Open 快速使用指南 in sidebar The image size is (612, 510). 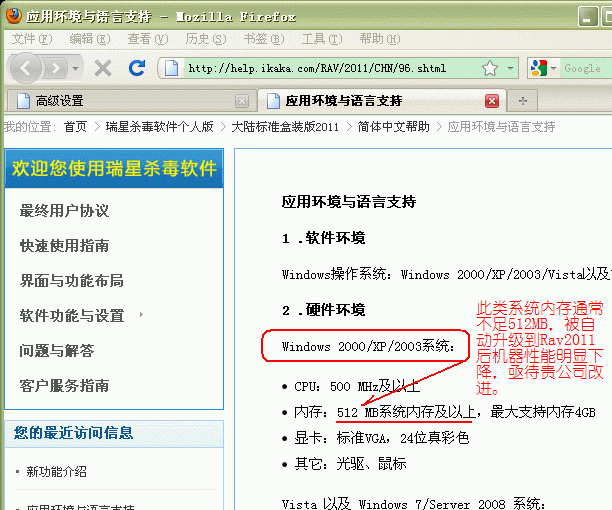[x=64, y=246]
